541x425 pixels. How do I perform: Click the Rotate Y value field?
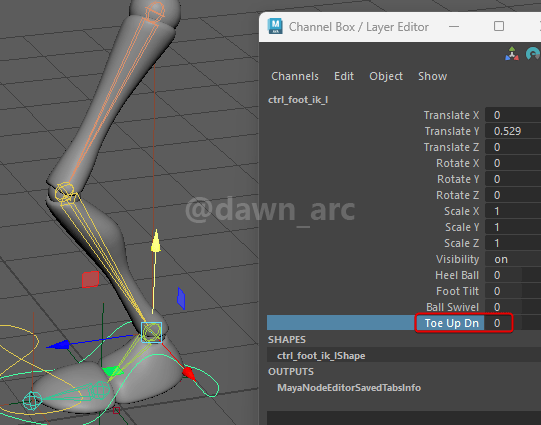[513, 179]
